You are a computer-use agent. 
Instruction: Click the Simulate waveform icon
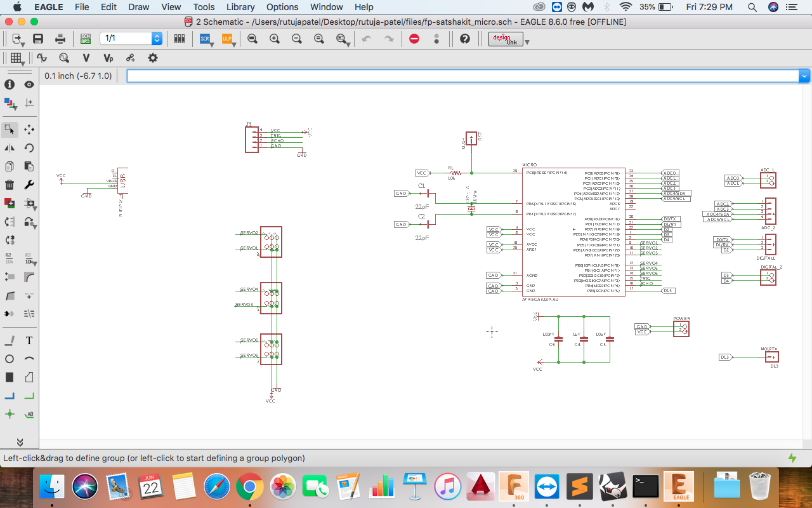[x=42, y=58]
